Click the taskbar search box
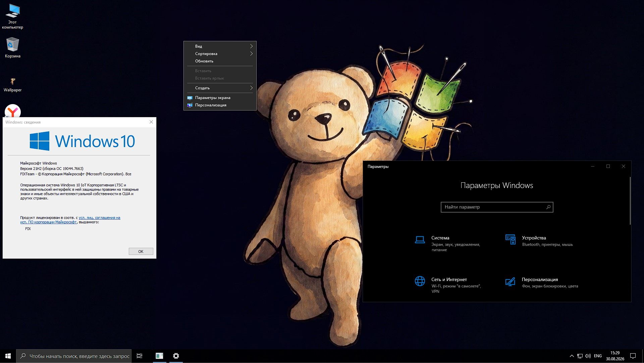The width and height of the screenshot is (644, 363). [74, 356]
